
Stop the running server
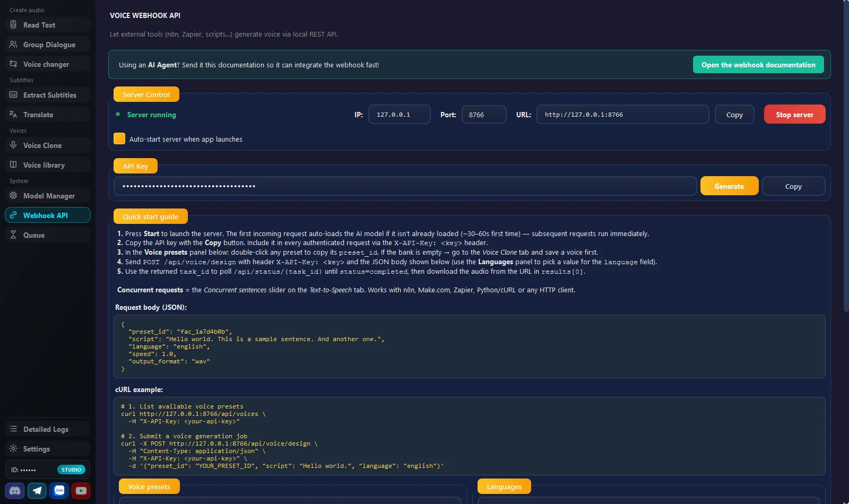[x=794, y=115]
